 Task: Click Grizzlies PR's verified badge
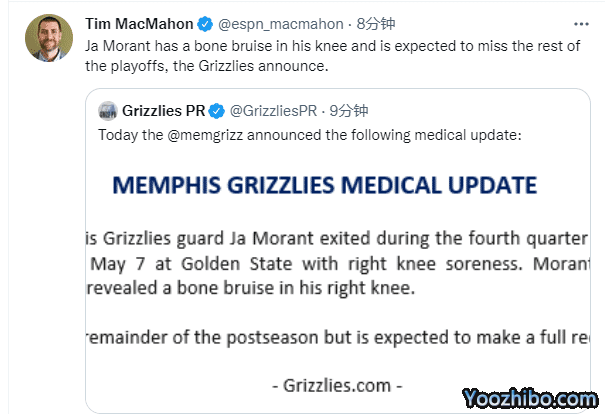(x=217, y=110)
